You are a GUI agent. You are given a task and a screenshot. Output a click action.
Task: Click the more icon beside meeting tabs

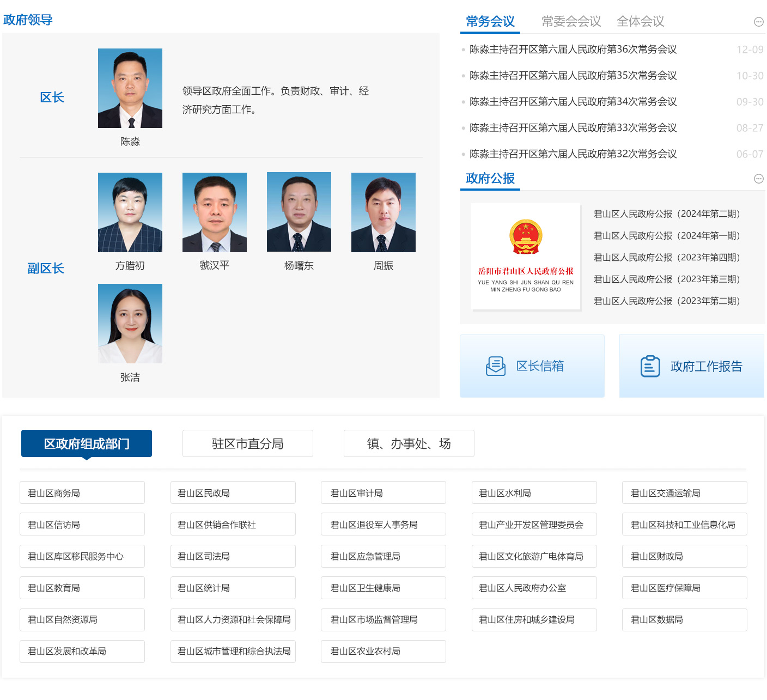(x=758, y=22)
